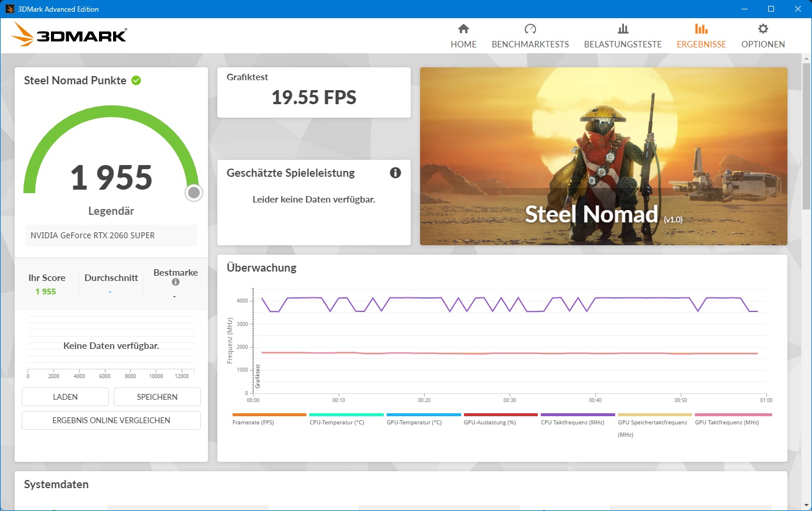Click the Systemdaten heading
This screenshot has height=511, width=812.
[56, 485]
